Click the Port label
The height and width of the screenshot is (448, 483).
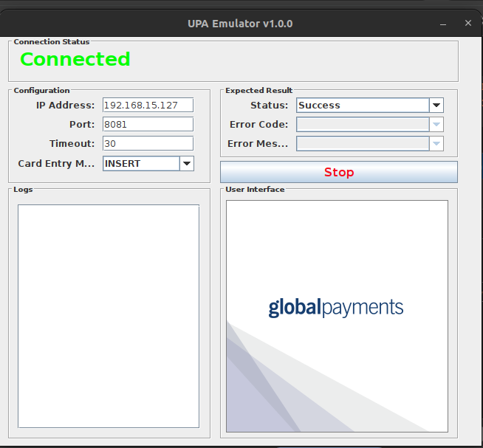82,125
